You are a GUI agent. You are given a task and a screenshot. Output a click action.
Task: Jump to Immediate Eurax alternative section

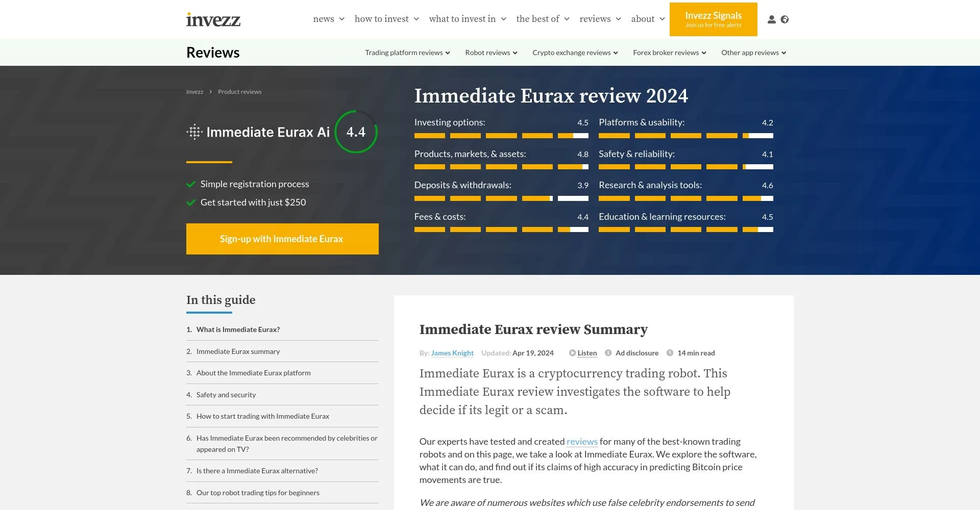[257, 471]
